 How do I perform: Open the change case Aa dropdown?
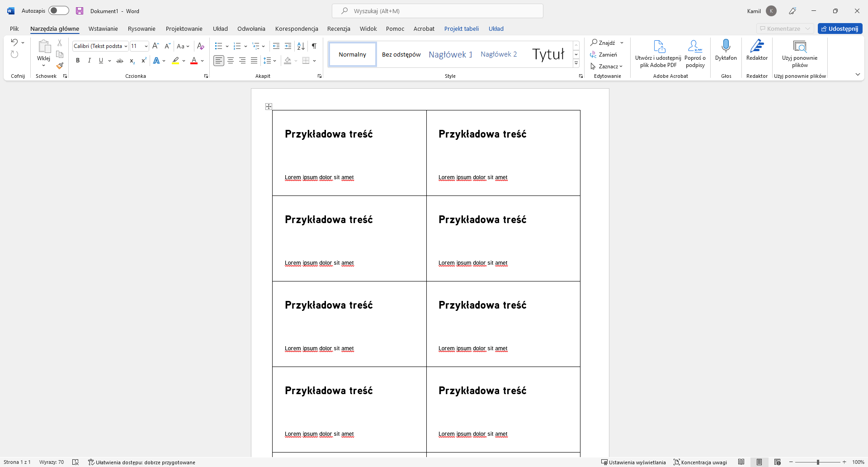coord(183,46)
